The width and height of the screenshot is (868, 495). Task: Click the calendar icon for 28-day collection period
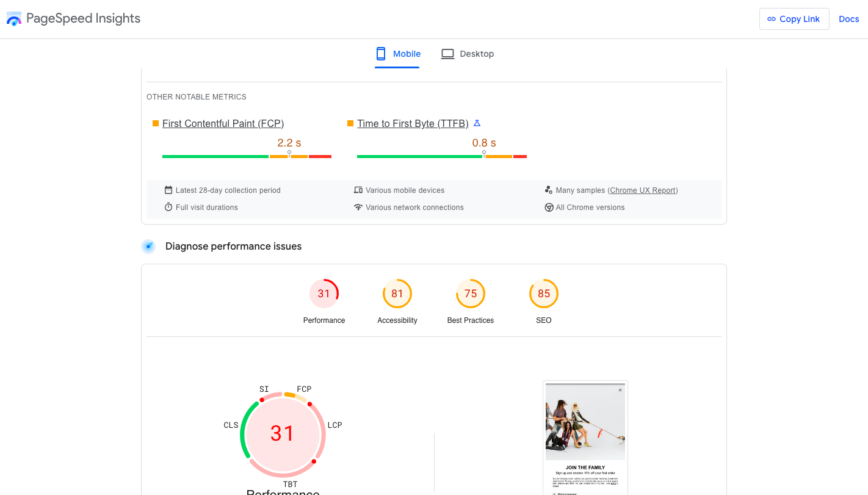click(168, 190)
